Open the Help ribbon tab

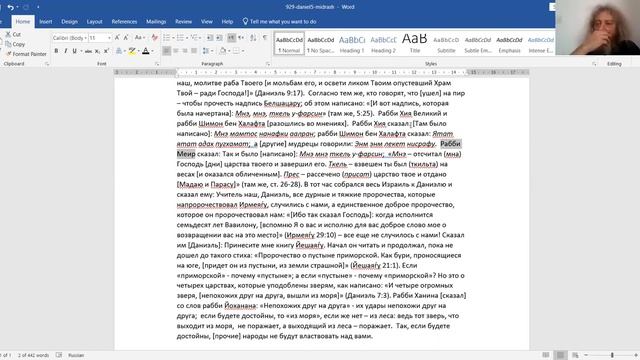[x=227, y=21]
